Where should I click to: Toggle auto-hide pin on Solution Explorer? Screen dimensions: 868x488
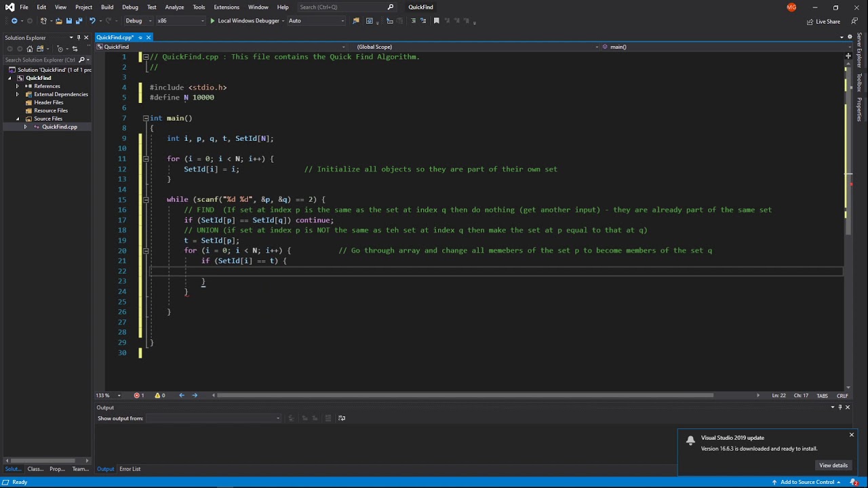(79, 38)
